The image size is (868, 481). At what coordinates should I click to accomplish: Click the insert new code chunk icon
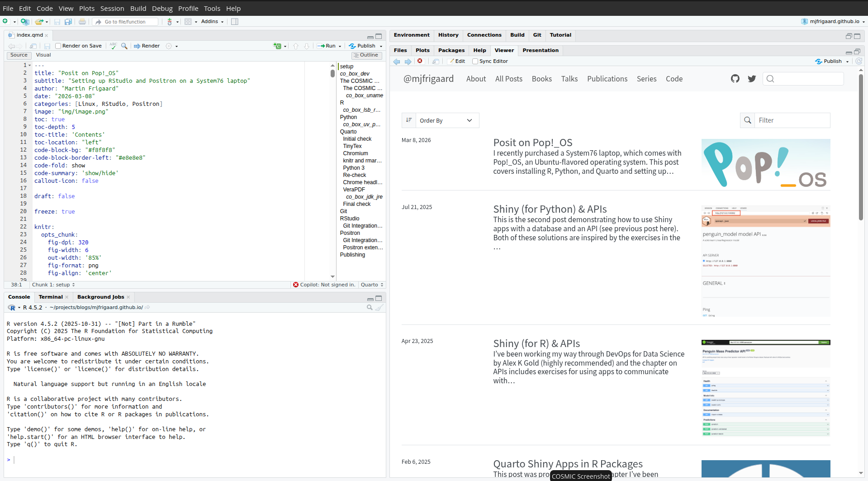coord(277,46)
